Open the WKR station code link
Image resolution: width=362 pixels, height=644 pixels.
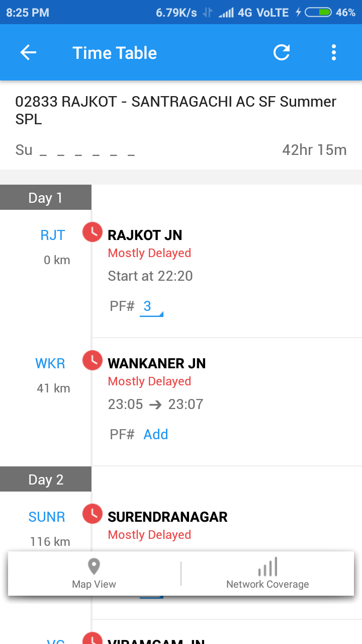click(x=50, y=363)
